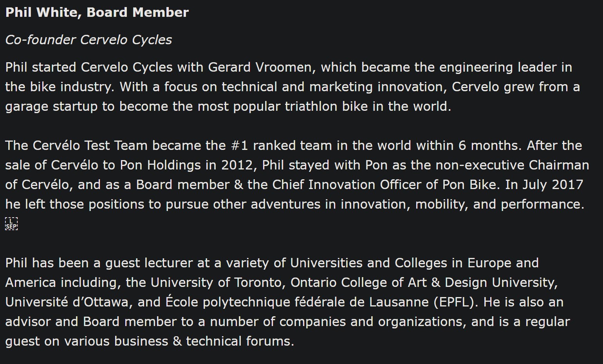603x364 pixels.
Task: Click the text 'Pon Holdings in 2012'
Action: (x=188, y=165)
